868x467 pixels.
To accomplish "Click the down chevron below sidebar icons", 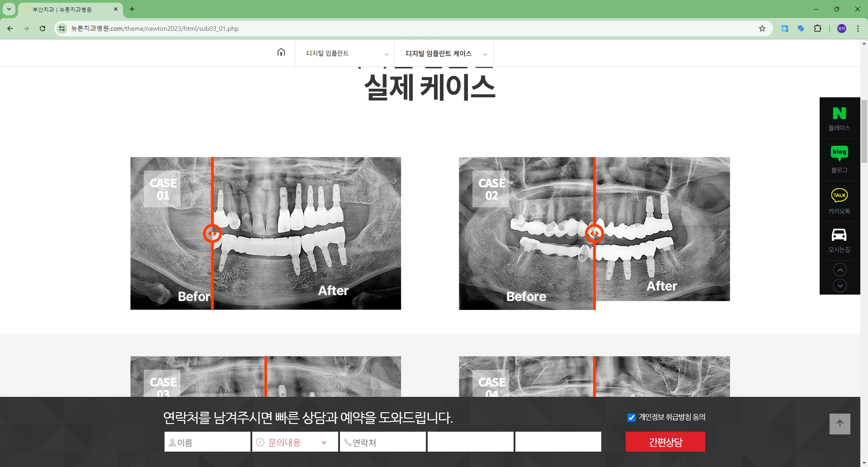I will tap(840, 286).
